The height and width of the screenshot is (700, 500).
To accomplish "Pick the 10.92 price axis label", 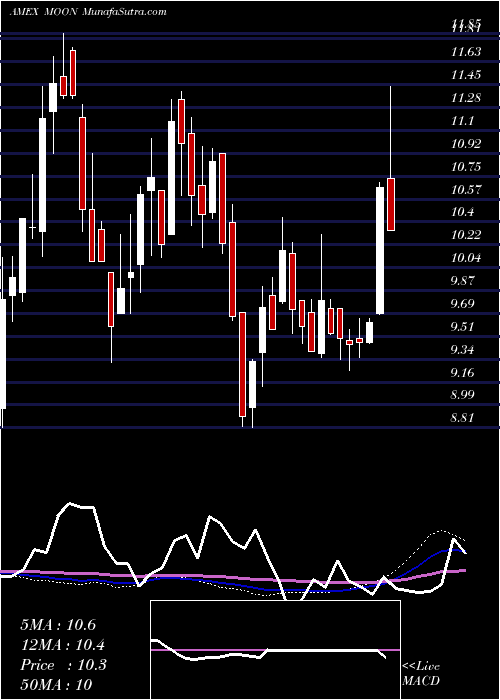I will point(466,144).
